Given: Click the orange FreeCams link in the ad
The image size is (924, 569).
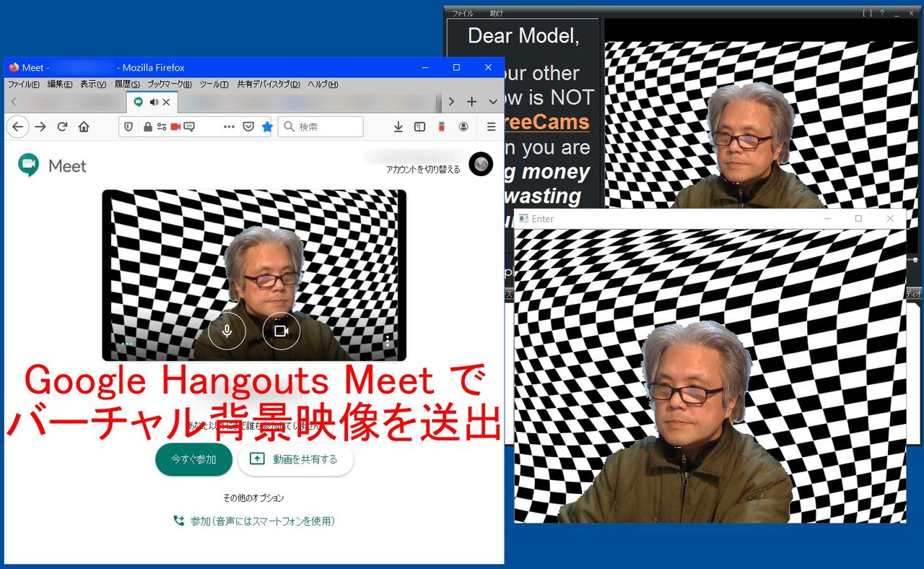Looking at the screenshot, I should click(546, 122).
